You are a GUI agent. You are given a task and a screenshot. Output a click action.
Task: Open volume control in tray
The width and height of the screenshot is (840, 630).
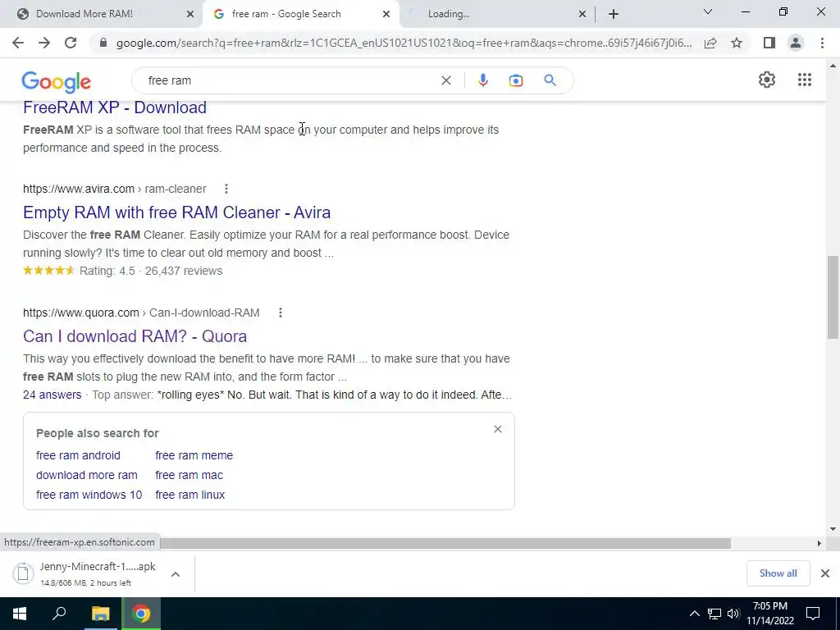pyautogui.click(x=733, y=614)
